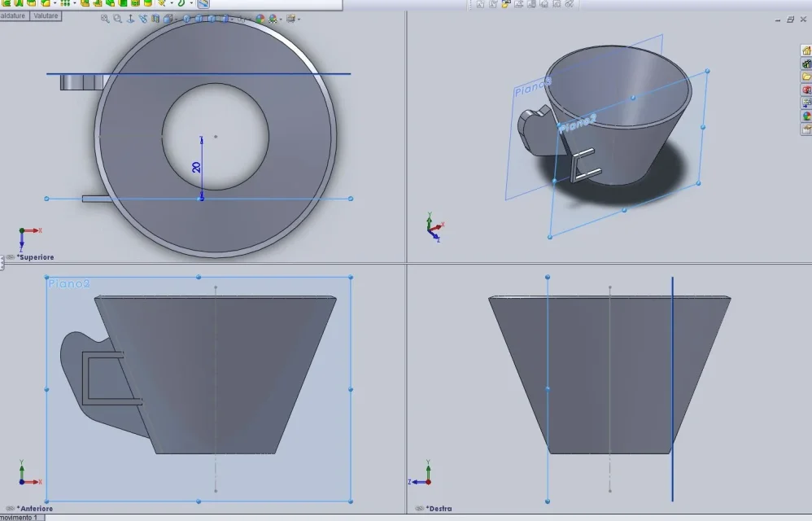This screenshot has width=812, height=521.
Task: Restore down the document window
Action: 790,20
